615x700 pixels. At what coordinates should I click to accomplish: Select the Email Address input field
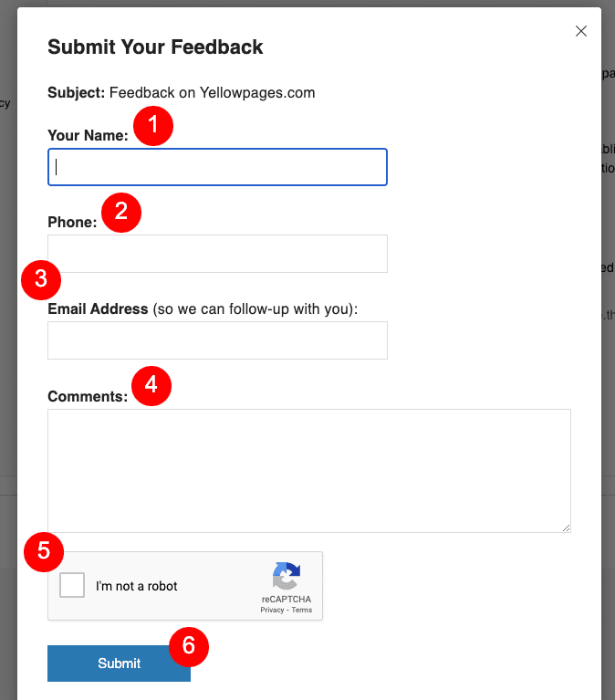pyautogui.click(x=217, y=340)
